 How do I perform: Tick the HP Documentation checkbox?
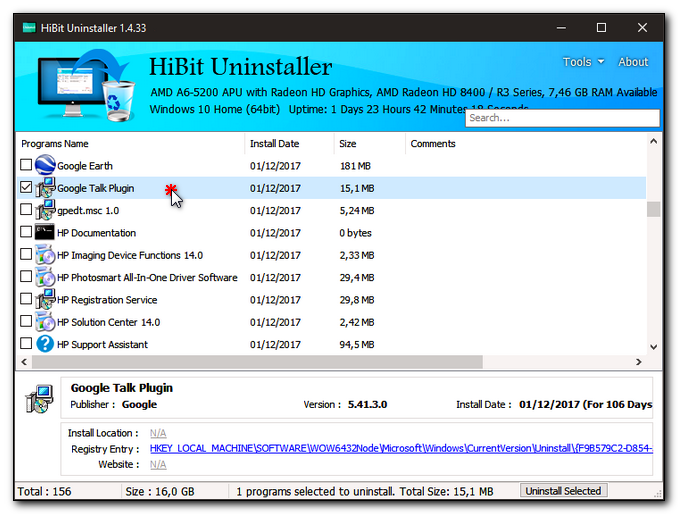[26, 232]
